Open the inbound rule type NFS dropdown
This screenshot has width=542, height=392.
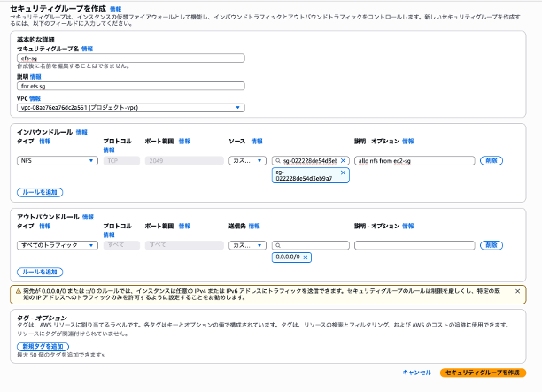(x=58, y=160)
